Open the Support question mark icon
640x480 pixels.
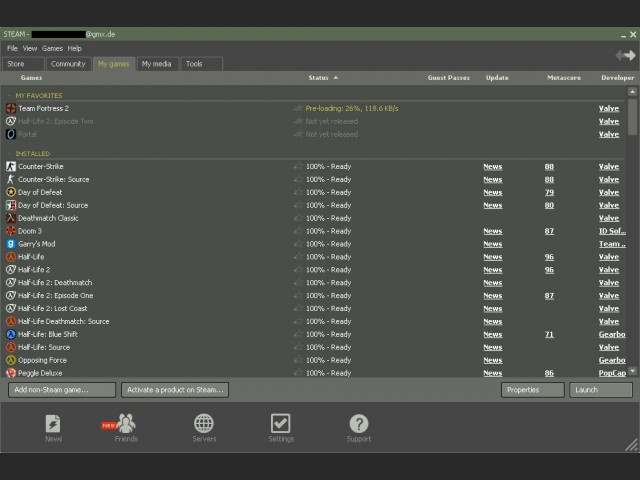coord(359,423)
